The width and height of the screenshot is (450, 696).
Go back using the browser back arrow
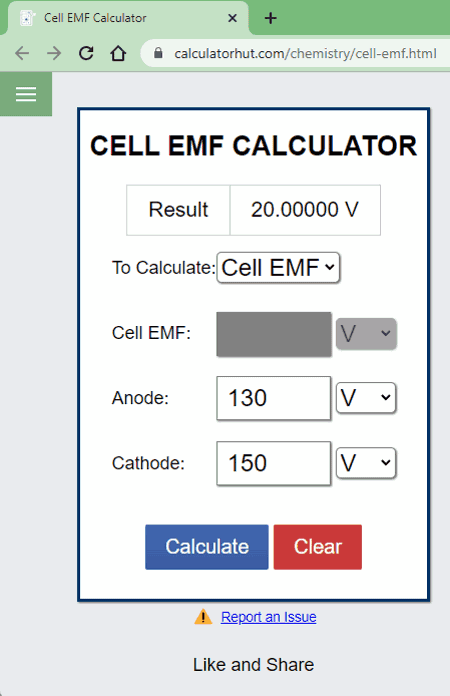(x=22, y=53)
